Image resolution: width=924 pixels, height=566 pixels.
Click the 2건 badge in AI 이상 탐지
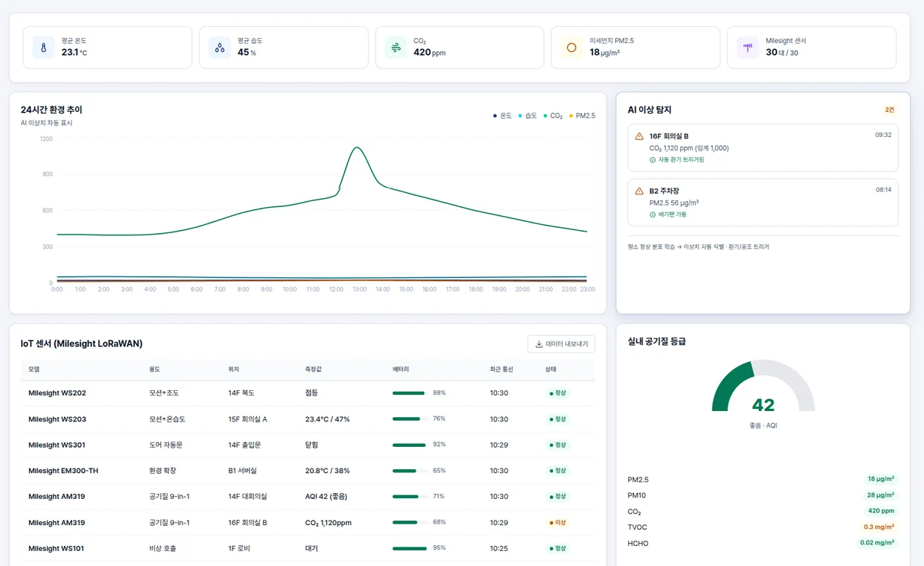(x=890, y=109)
